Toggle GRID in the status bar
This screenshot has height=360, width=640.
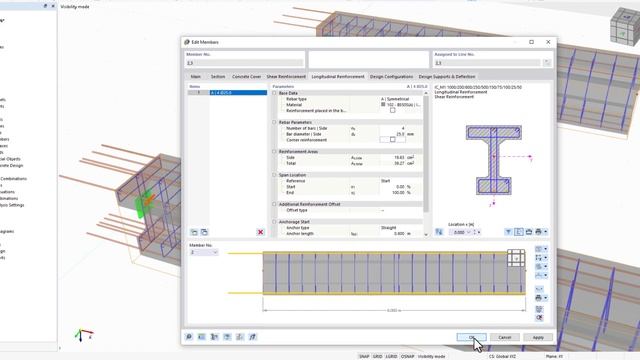[378, 356]
